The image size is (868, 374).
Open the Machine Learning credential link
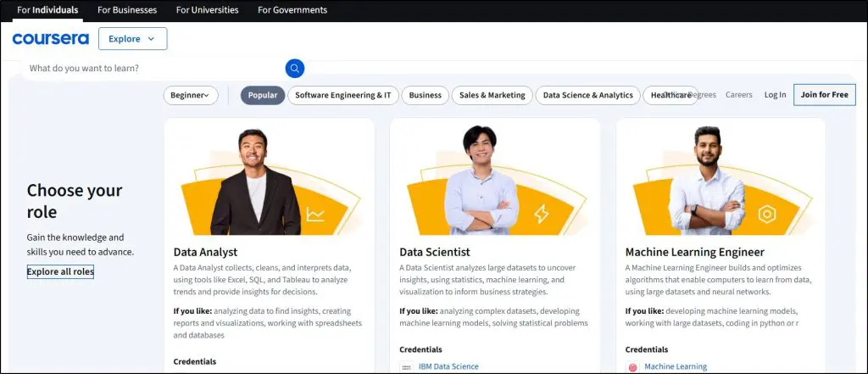pos(676,366)
